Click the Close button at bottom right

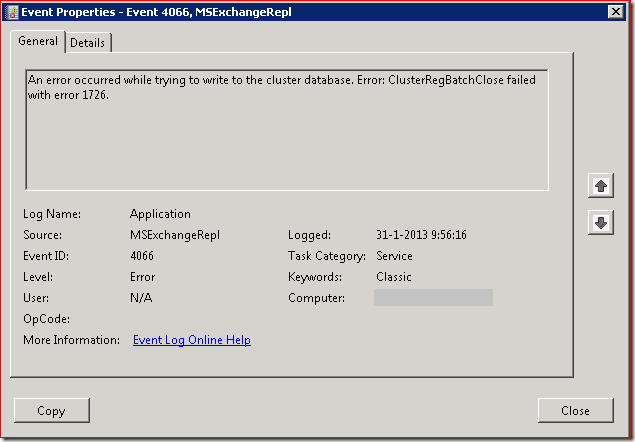[x=575, y=410]
